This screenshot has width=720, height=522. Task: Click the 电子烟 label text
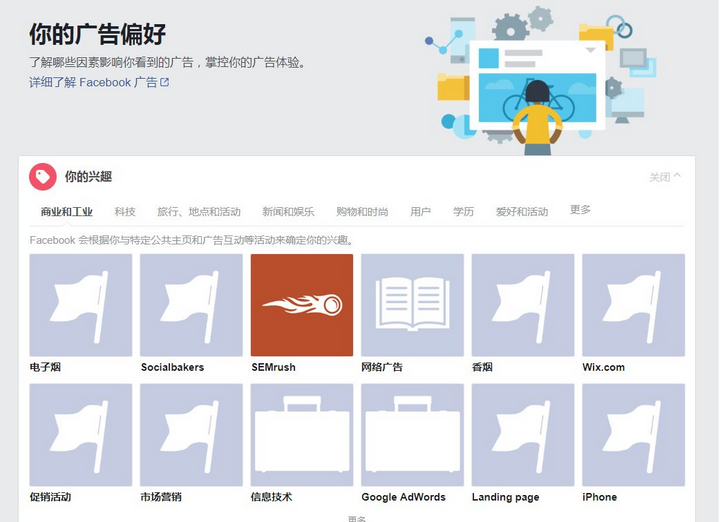pos(45,367)
